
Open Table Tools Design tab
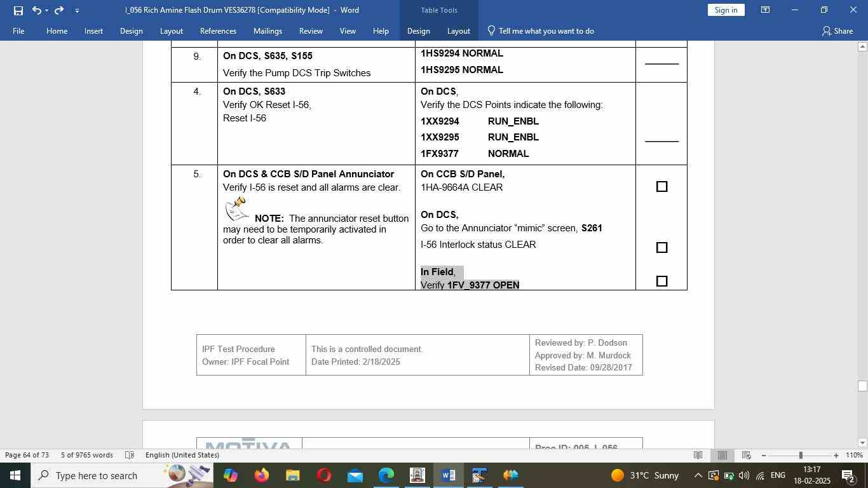418,30
